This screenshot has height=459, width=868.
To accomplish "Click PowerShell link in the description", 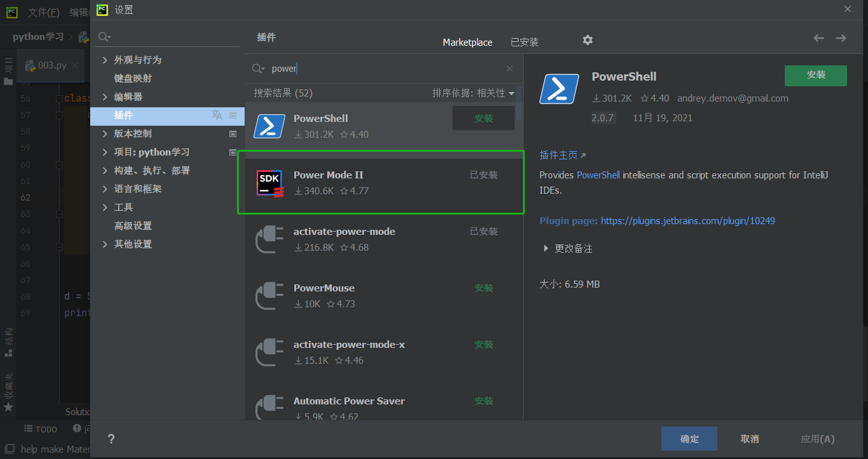I will pyautogui.click(x=598, y=175).
